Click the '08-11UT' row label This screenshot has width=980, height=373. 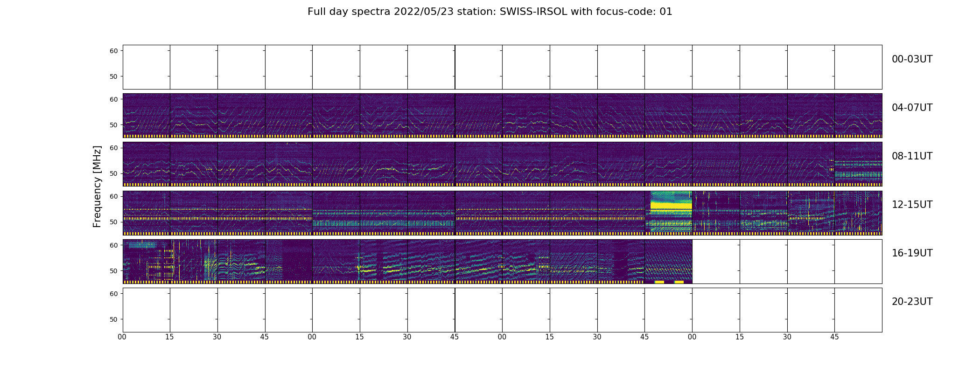pos(912,156)
